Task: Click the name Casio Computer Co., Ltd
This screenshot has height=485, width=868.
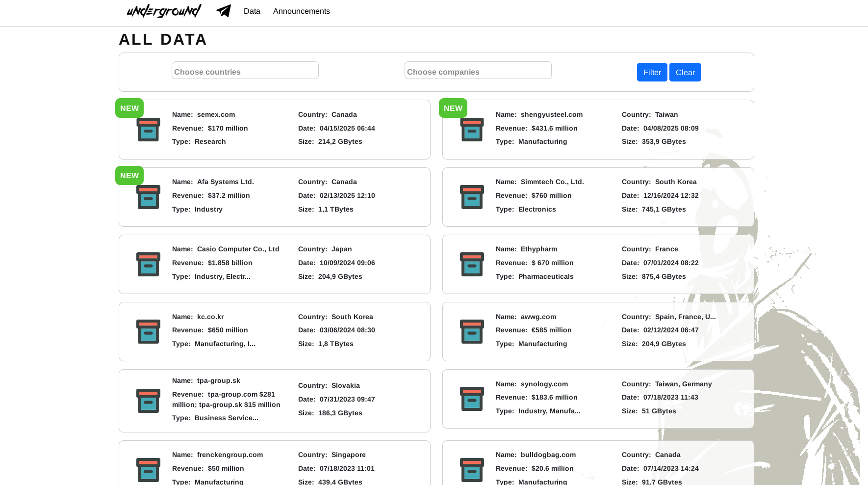Action: 238,249
